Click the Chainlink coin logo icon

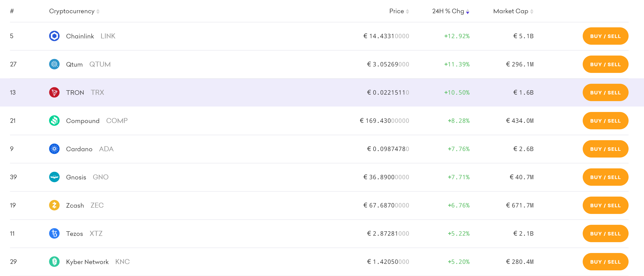coord(54,36)
